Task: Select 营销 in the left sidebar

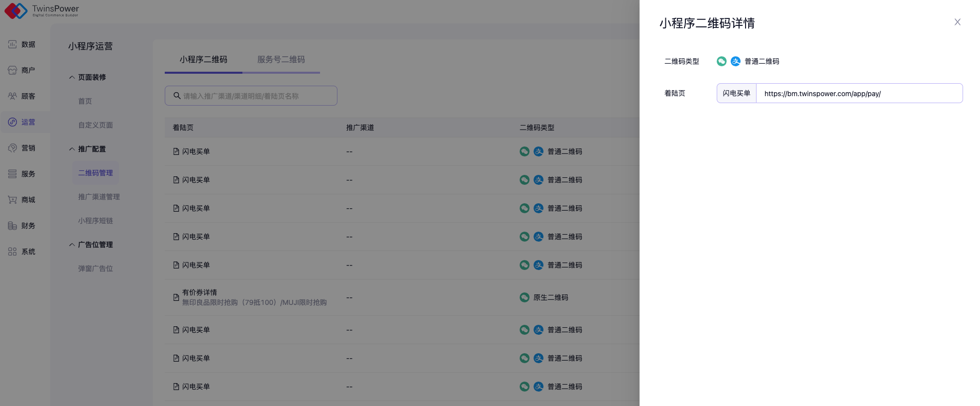Action: point(22,148)
